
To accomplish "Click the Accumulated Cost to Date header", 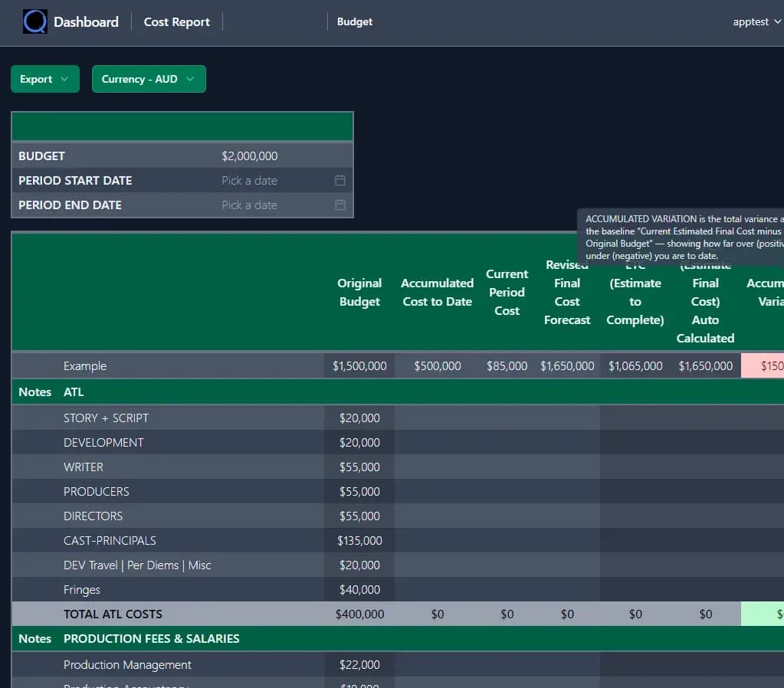I will (x=437, y=293).
